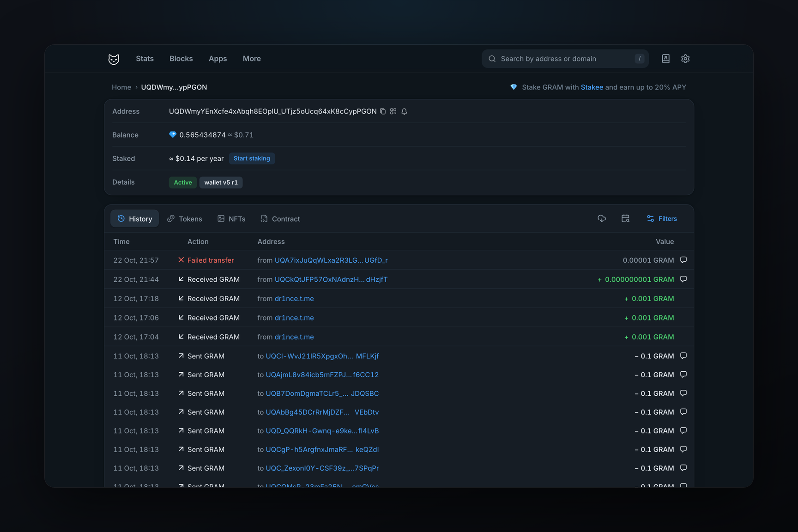The height and width of the screenshot is (532, 798).
Task: Open comment icon on keQZdI transfer row
Action: pyautogui.click(x=683, y=449)
